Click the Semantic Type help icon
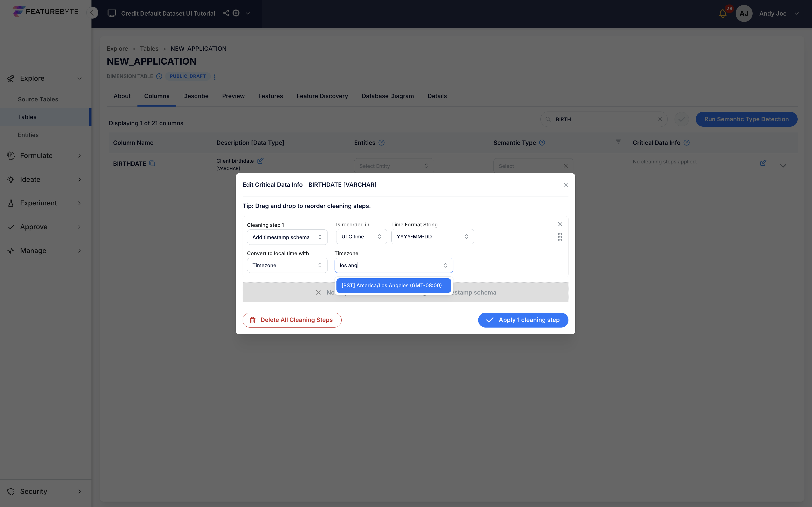 click(542, 142)
